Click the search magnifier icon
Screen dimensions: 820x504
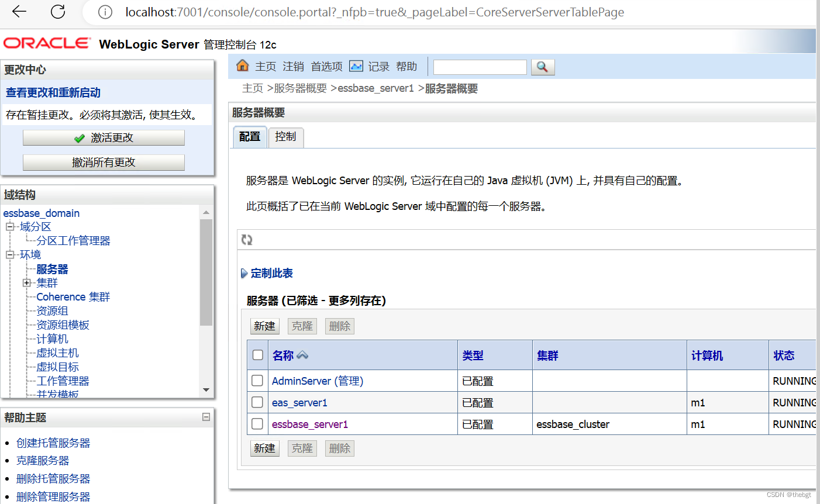(542, 67)
